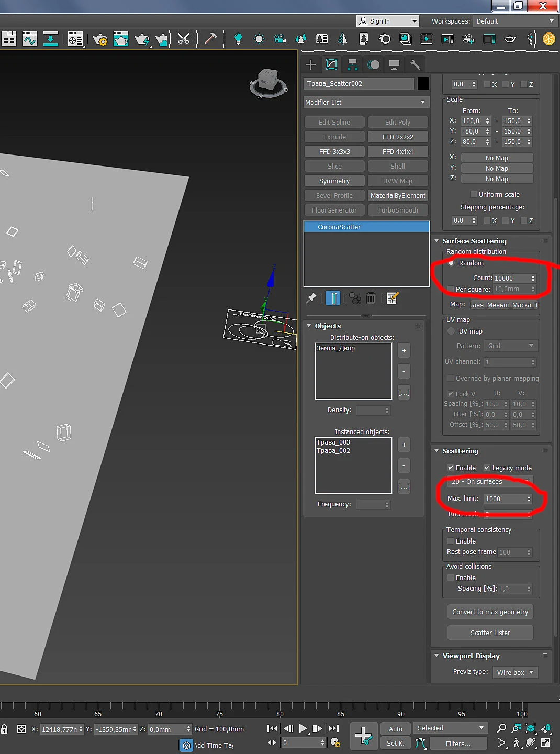The width and height of the screenshot is (560, 754).
Task: Click the Play Animation button
Action: coord(303,728)
